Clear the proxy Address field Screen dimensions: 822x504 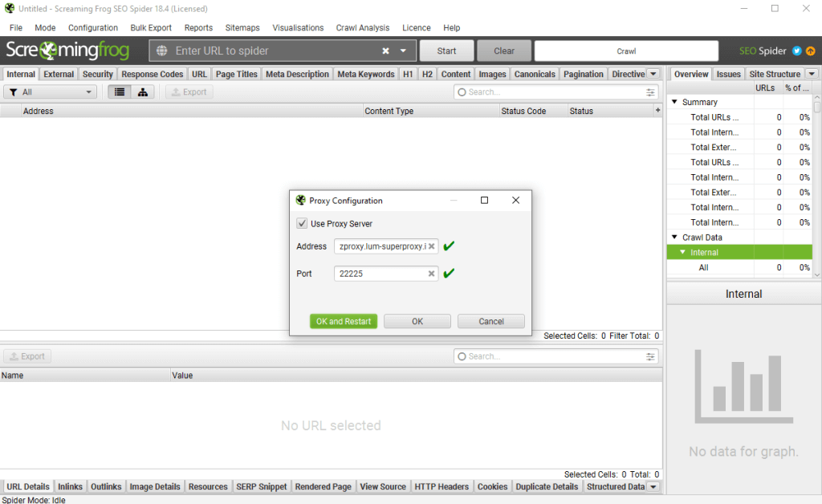click(x=431, y=246)
